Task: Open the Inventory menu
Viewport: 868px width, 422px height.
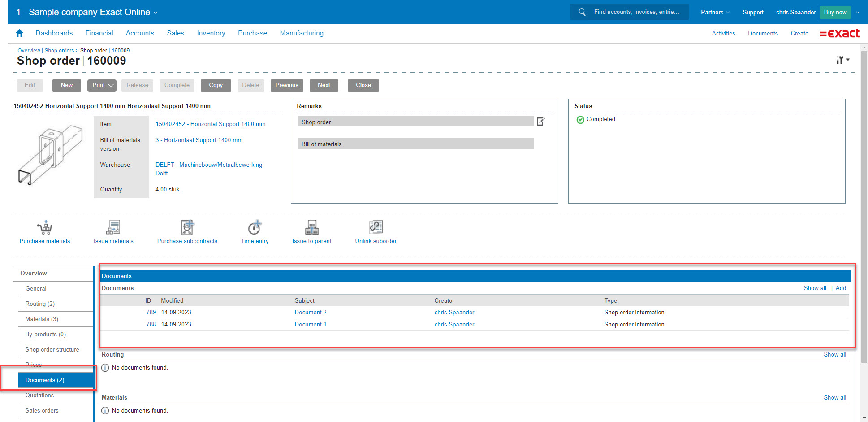Action: pos(211,33)
